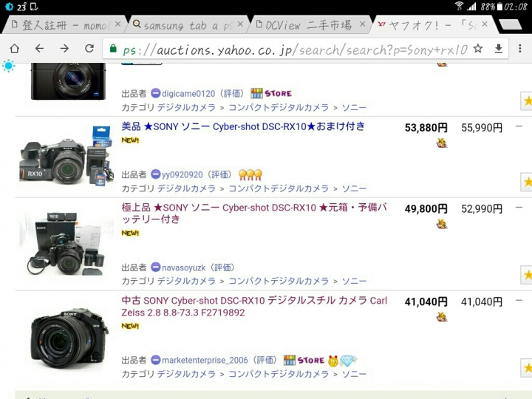Click the 52,990円 buy-now price

click(x=482, y=209)
